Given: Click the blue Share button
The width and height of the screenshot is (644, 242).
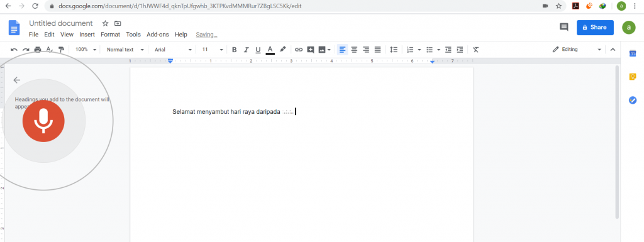Looking at the screenshot, I should [x=595, y=28].
